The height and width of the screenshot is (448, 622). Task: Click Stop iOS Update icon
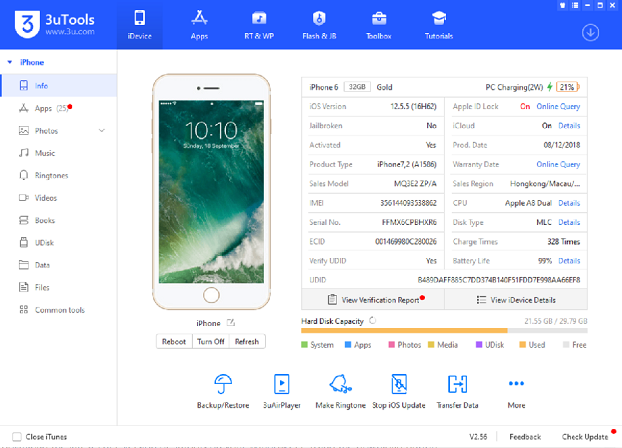(399, 384)
